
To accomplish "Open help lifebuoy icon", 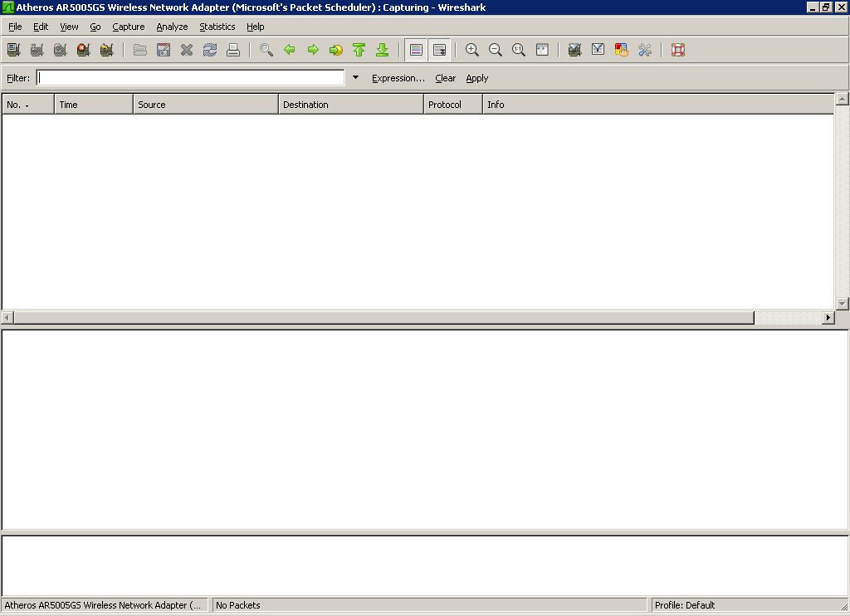I will pos(678,50).
